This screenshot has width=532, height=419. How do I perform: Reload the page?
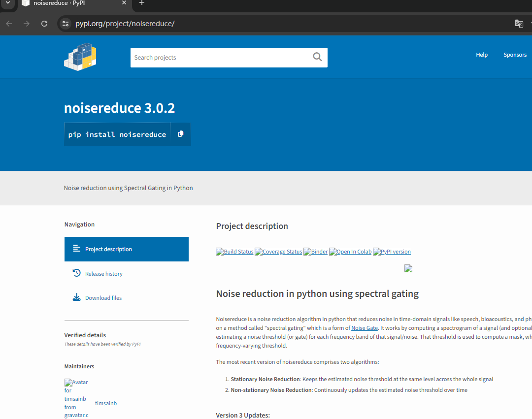tap(44, 24)
